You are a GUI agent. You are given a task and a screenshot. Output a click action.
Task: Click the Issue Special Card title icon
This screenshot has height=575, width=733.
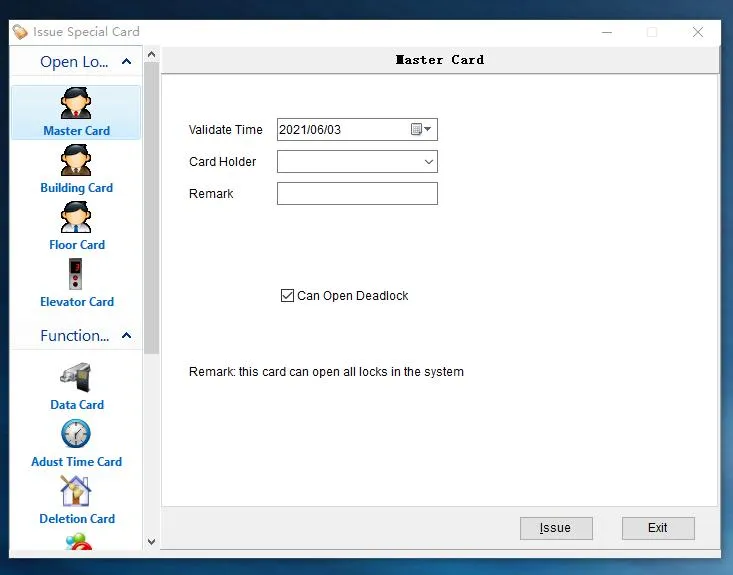click(19, 32)
